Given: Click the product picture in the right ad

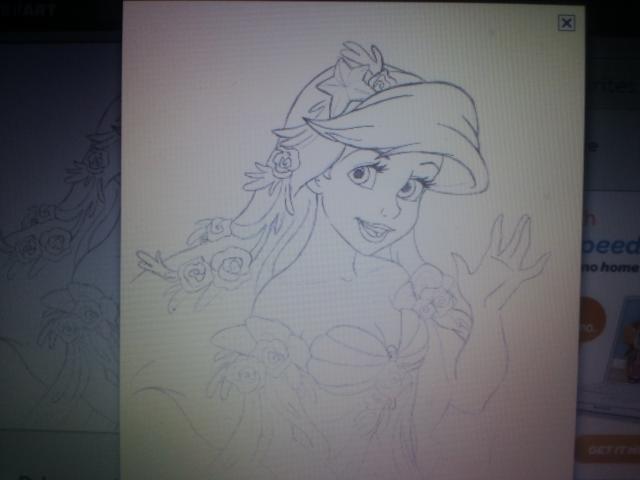Looking at the screenshot, I should tap(612, 355).
